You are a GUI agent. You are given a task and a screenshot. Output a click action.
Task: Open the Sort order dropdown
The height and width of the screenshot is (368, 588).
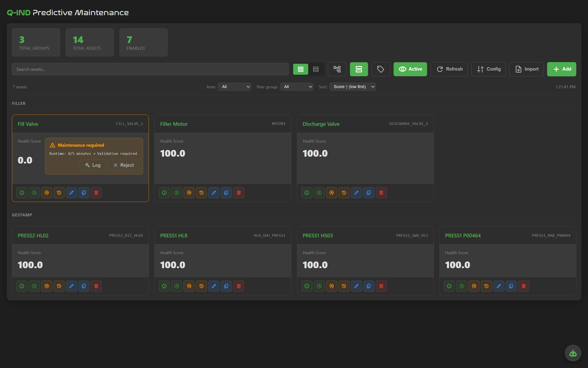pos(353,87)
